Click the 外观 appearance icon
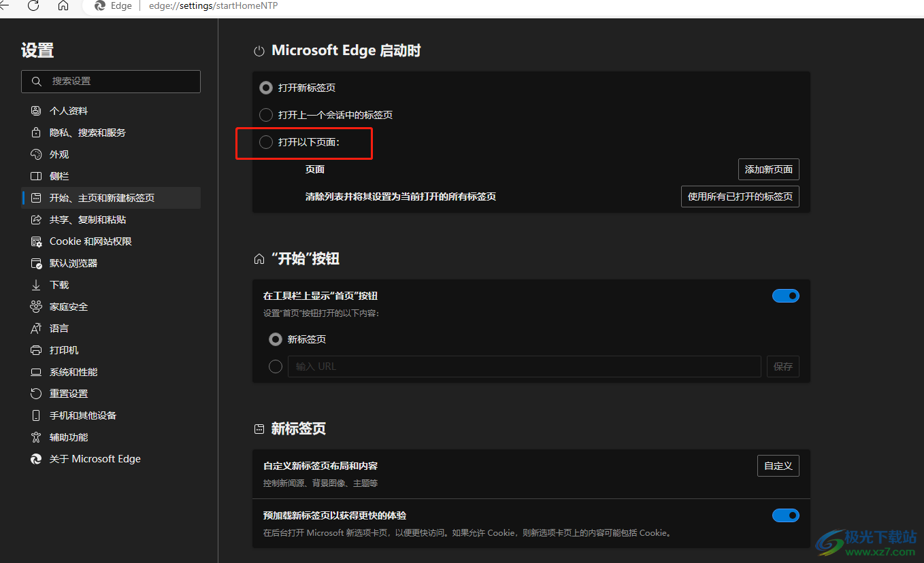 (36, 154)
